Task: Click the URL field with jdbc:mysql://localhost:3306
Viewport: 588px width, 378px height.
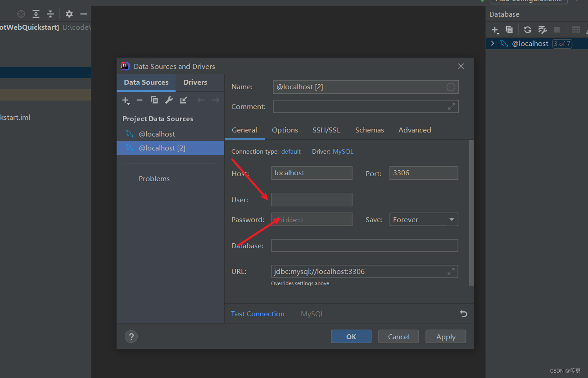Action: pos(365,272)
